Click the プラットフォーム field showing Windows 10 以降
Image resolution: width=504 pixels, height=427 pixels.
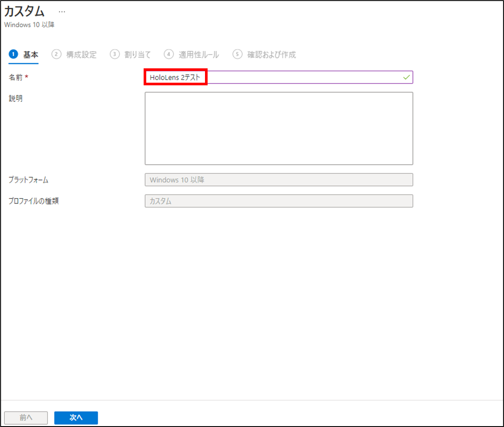tap(279, 180)
